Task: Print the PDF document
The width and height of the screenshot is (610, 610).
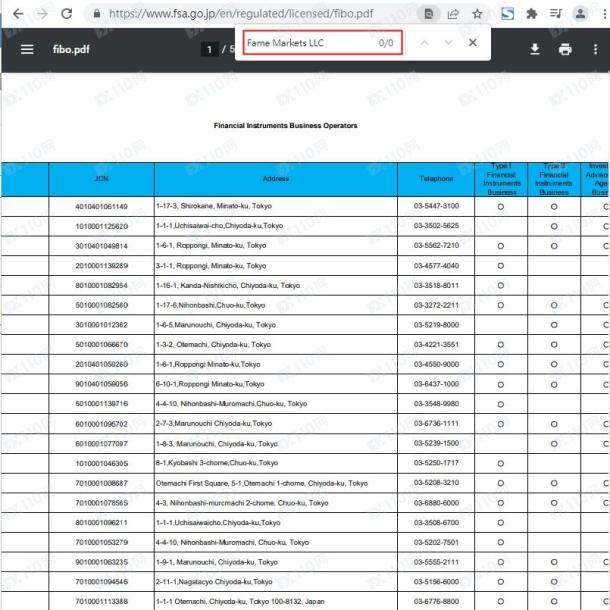Action: pyautogui.click(x=565, y=49)
